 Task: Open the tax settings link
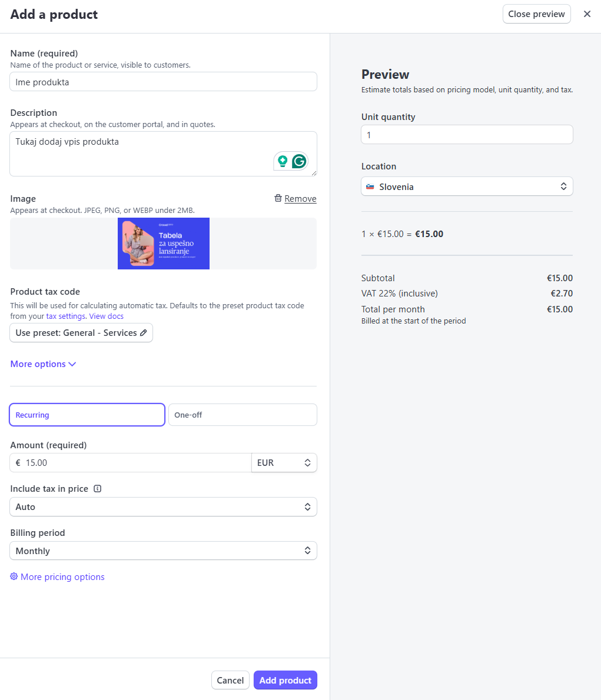click(66, 316)
